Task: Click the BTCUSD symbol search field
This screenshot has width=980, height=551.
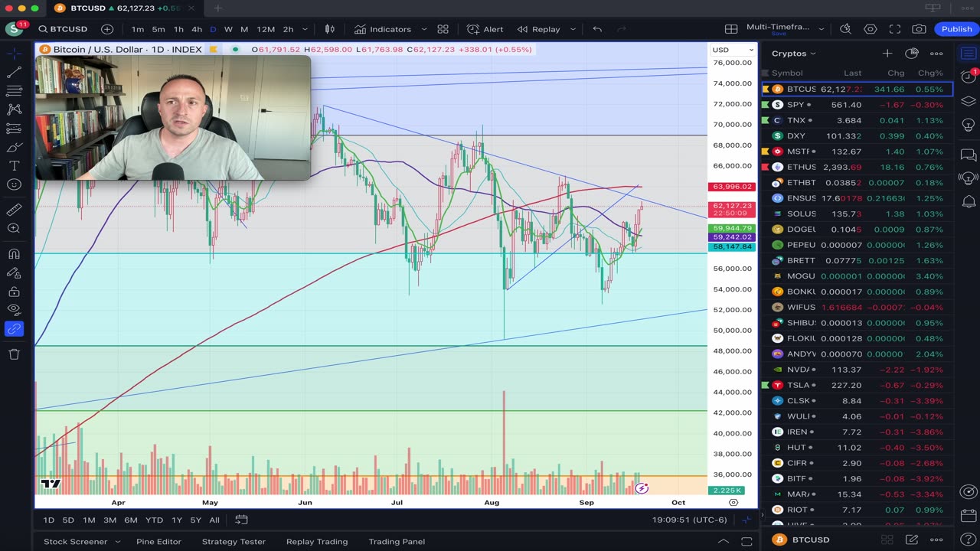Action: click(64, 29)
